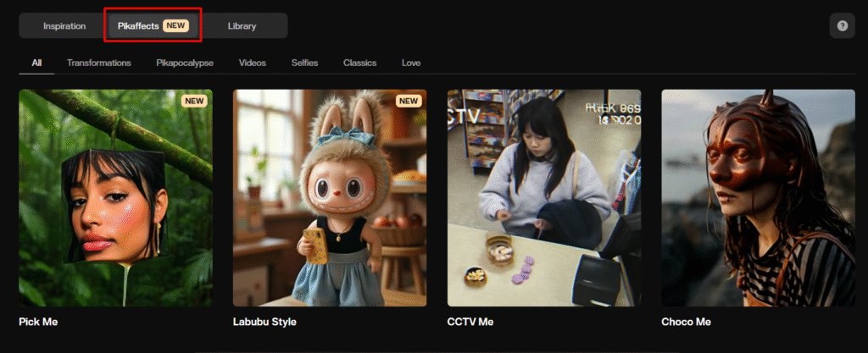Click the NEW badge on Pick Me card
The image size is (868, 353).
(x=194, y=101)
